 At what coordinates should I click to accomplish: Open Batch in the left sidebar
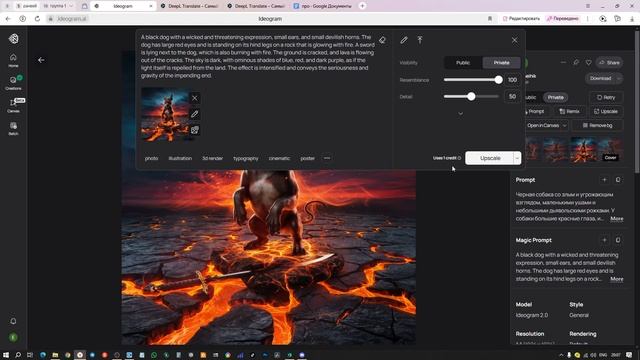coord(13,129)
